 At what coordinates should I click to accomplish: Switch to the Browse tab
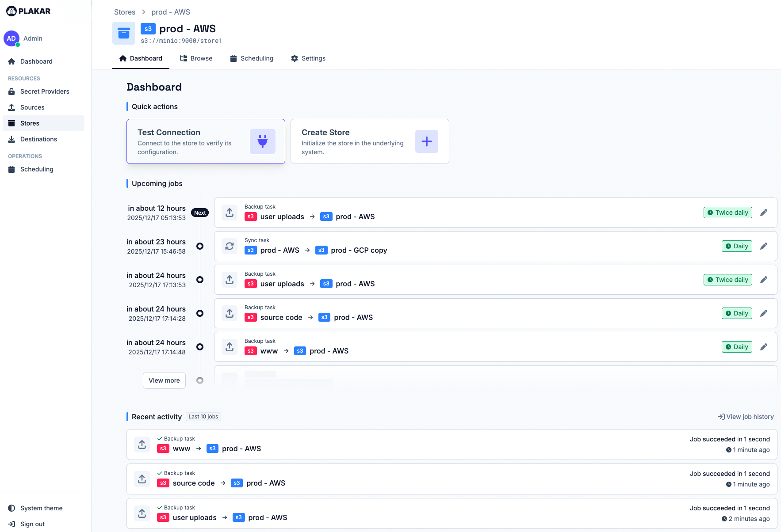click(196, 58)
